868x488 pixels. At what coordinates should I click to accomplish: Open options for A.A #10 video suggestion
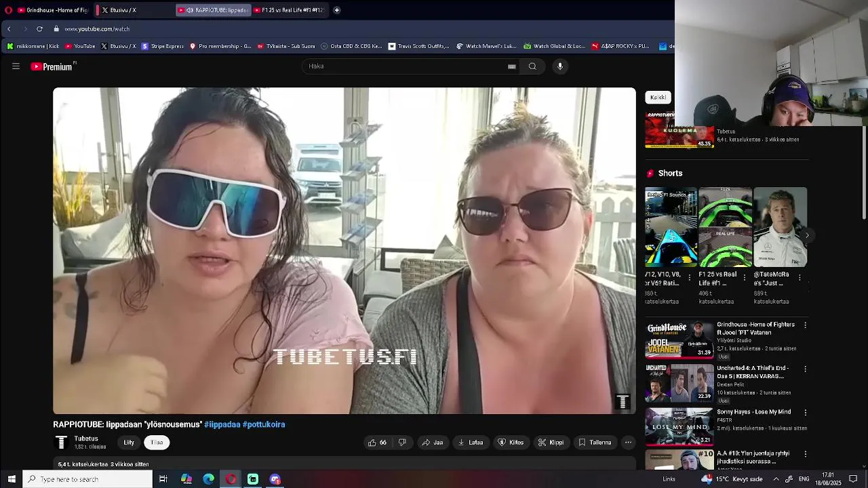[805, 454]
